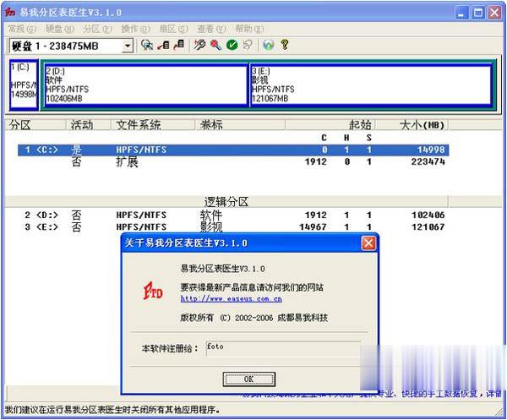Select the 1 (C:) partition block in disk map

point(24,85)
